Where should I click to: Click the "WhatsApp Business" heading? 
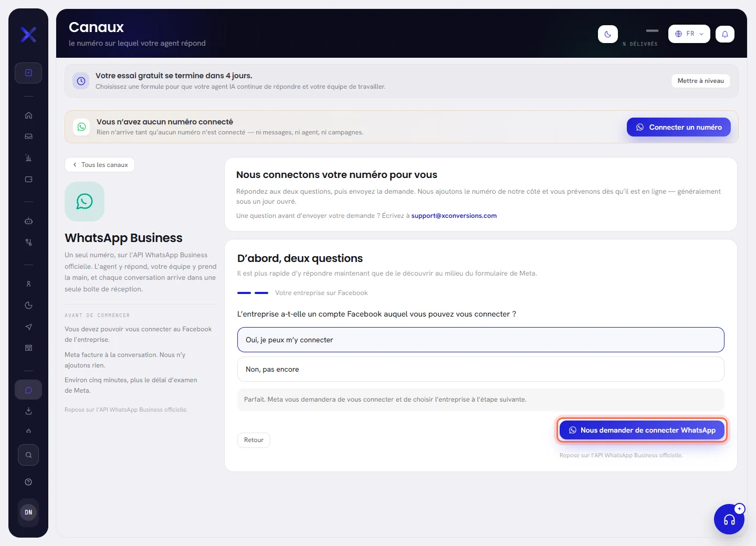[124, 238]
